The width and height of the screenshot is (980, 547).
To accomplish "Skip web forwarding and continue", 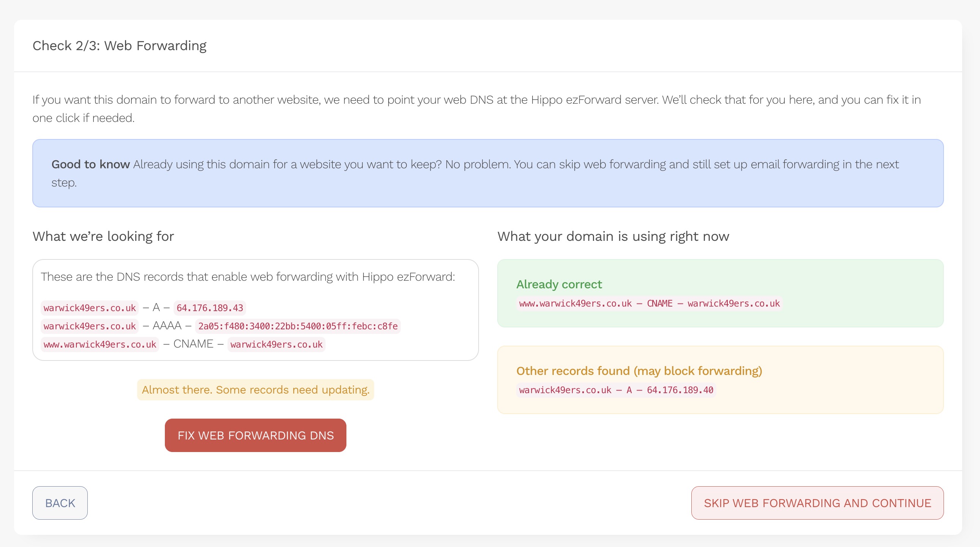I will (x=817, y=503).
